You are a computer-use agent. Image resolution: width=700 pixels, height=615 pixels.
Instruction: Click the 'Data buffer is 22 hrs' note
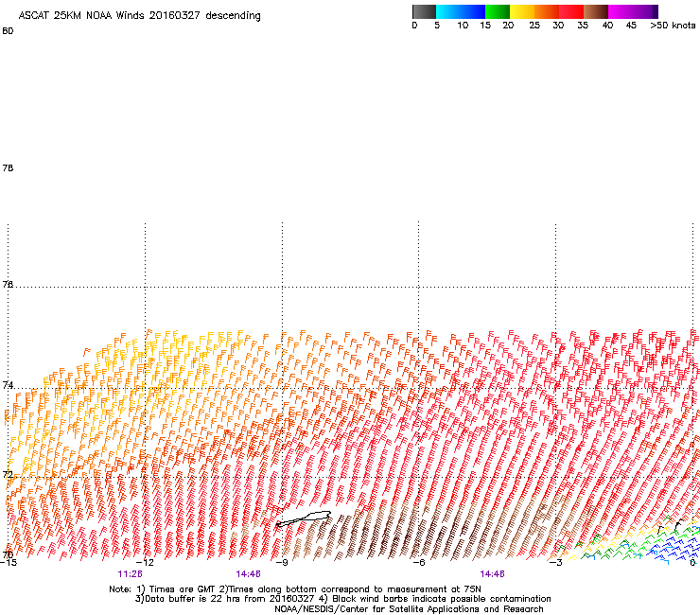pos(342,599)
